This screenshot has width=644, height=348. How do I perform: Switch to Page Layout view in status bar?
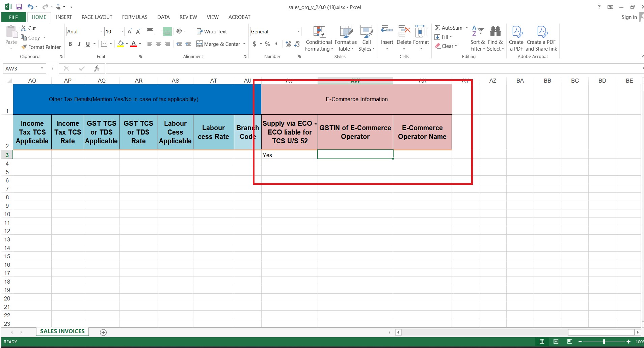point(556,342)
